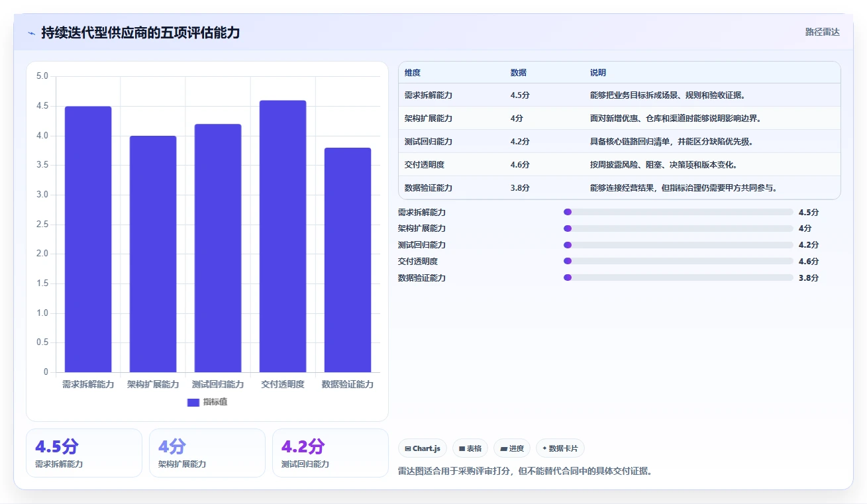The width and height of the screenshot is (867, 504).
Task: Click the 4.6分 value beside 交付透明度 progress
Action: coord(809,262)
